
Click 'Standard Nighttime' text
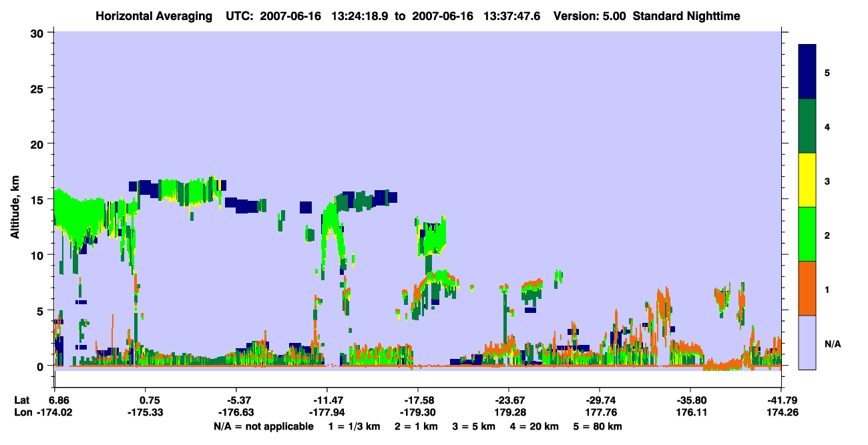[x=686, y=16]
